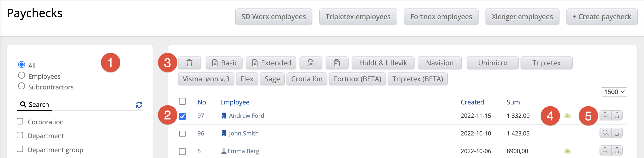Delete John Smith paycheck with trash icon

click(617, 133)
